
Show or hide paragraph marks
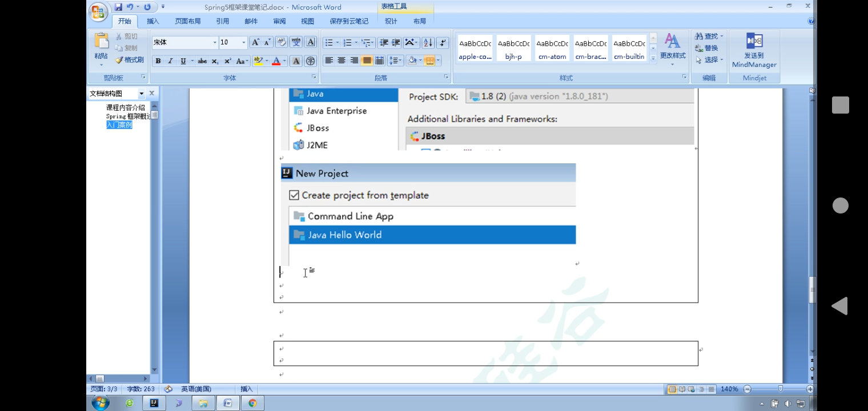click(x=443, y=43)
